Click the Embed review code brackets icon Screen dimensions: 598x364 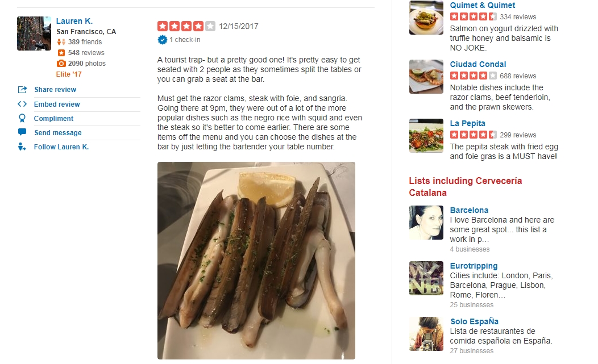tap(22, 104)
